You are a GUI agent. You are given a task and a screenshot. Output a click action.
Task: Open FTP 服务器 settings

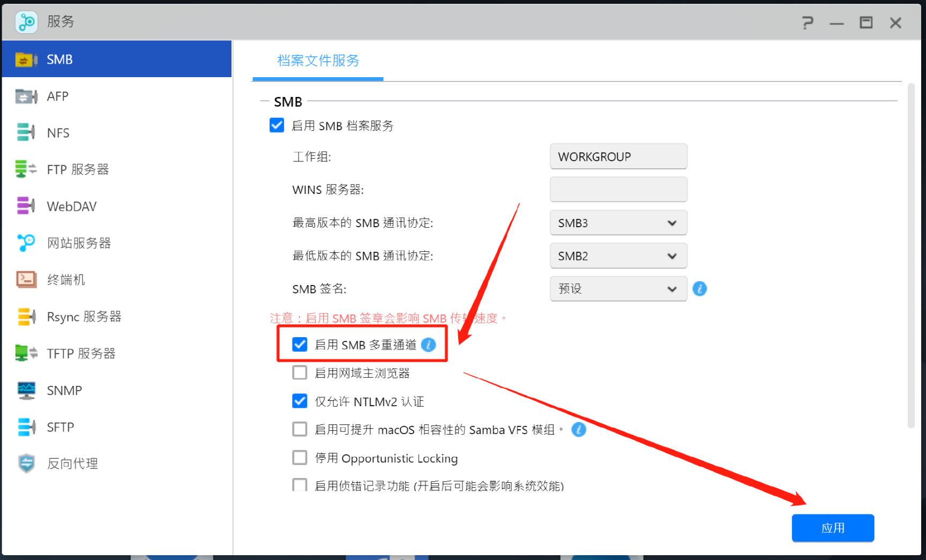78,169
